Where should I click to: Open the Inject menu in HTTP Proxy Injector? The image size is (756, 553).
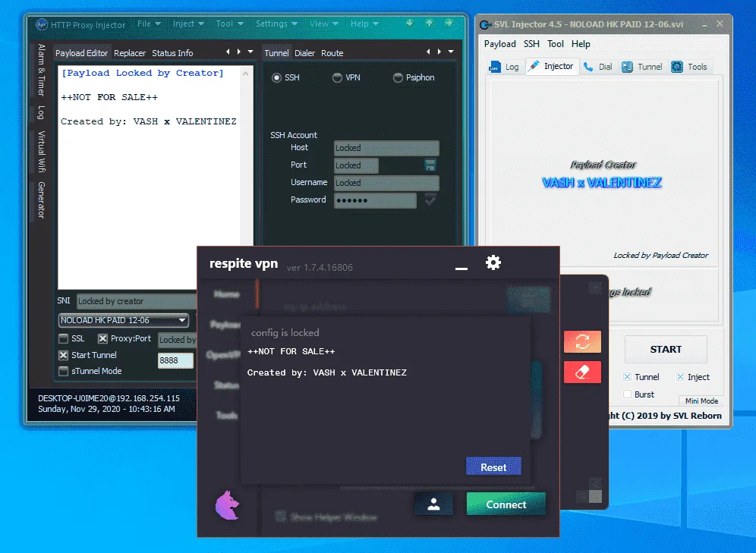coord(188,24)
